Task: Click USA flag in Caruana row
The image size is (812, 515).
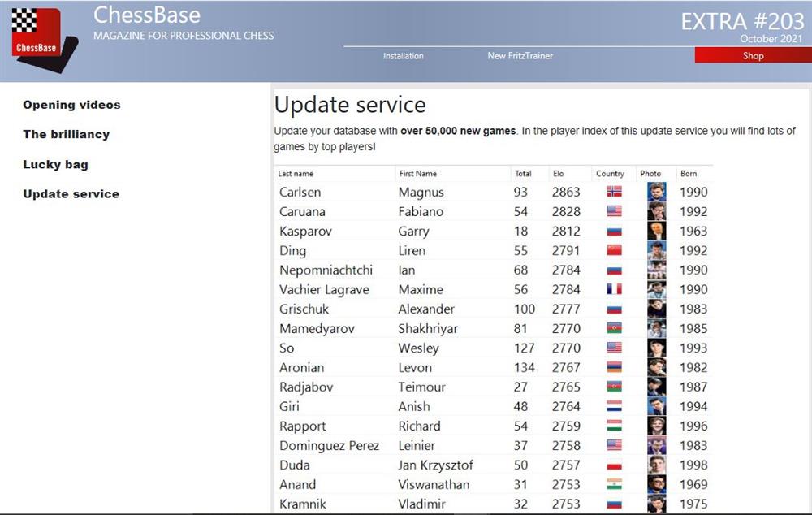Action: (x=614, y=211)
